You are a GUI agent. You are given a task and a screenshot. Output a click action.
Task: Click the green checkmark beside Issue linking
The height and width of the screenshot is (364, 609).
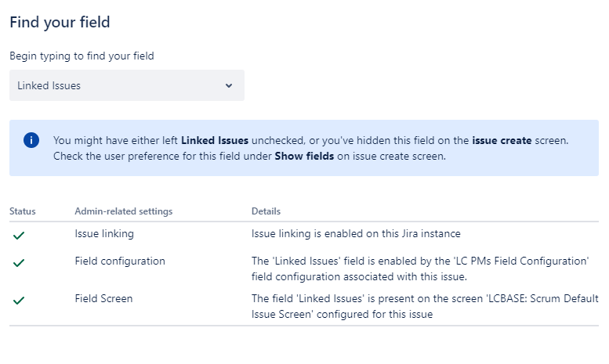pos(19,235)
